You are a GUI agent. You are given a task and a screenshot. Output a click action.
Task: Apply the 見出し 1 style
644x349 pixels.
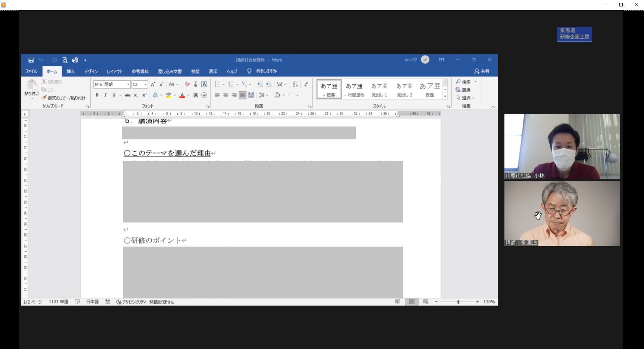[x=379, y=90]
